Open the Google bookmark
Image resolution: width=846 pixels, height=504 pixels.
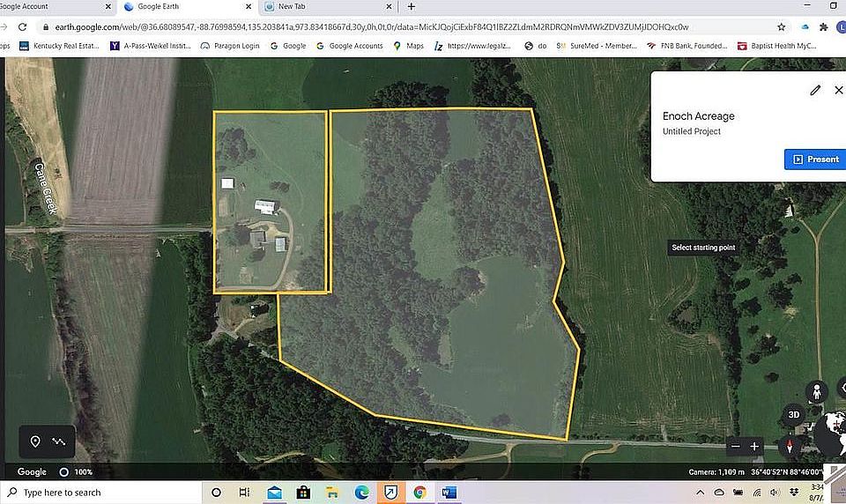288,46
